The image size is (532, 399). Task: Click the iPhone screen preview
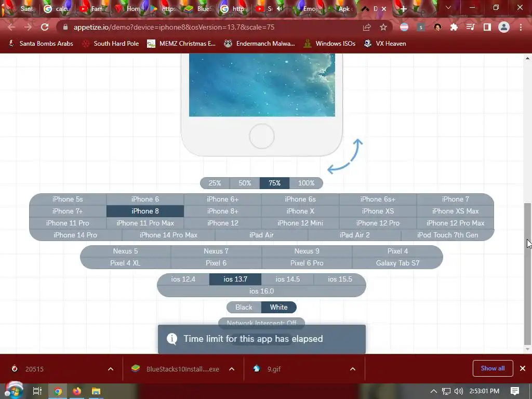coord(262,85)
